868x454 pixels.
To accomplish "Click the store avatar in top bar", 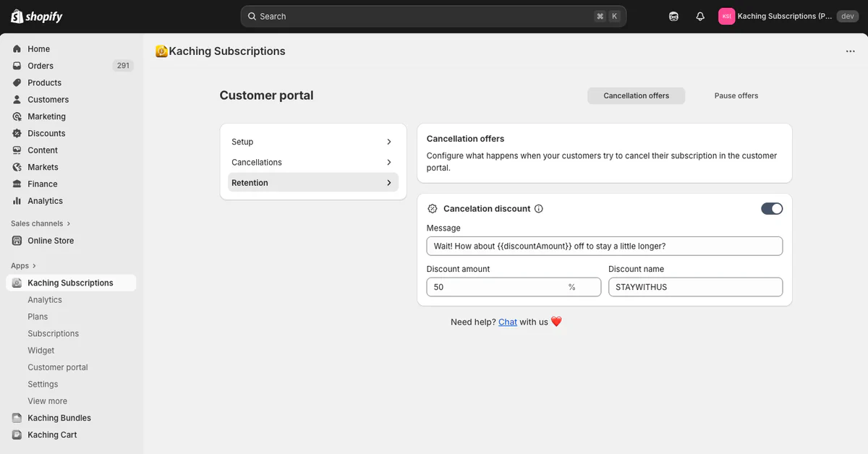I will click(726, 16).
